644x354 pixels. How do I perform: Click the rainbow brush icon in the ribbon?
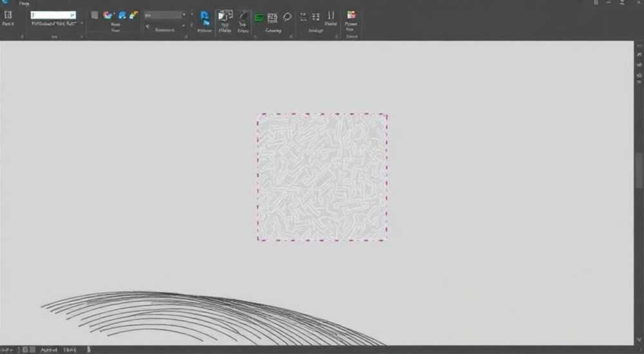click(x=134, y=15)
